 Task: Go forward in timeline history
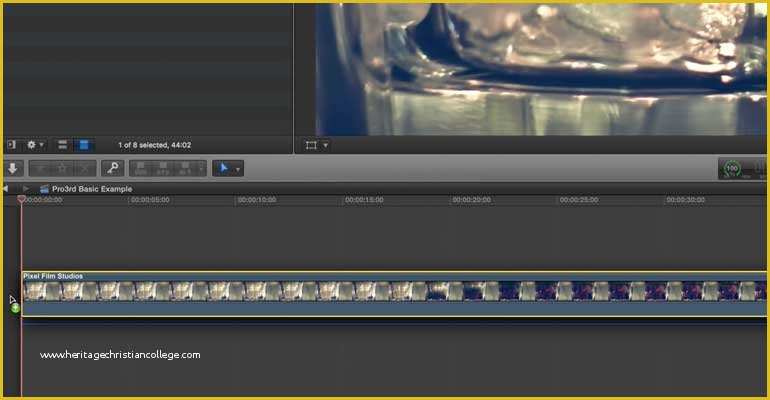[x=26, y=189]
